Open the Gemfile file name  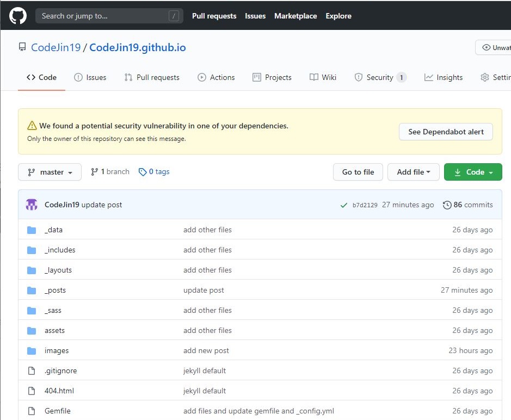click(x=57, y=411)
